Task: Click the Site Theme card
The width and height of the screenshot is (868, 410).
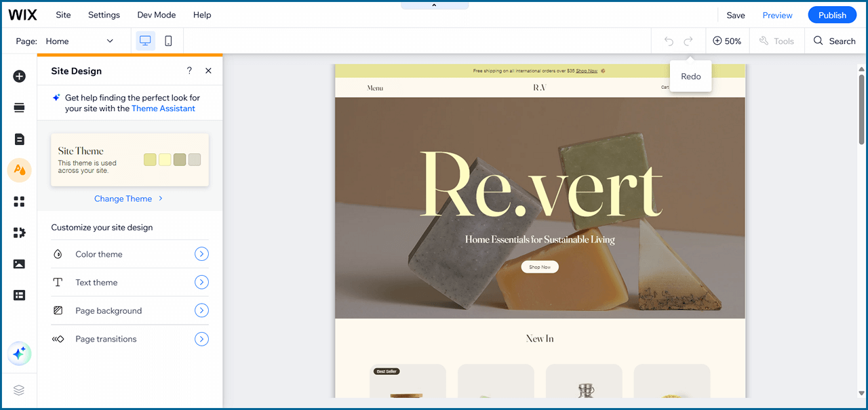Action: (x=130, y=160)
